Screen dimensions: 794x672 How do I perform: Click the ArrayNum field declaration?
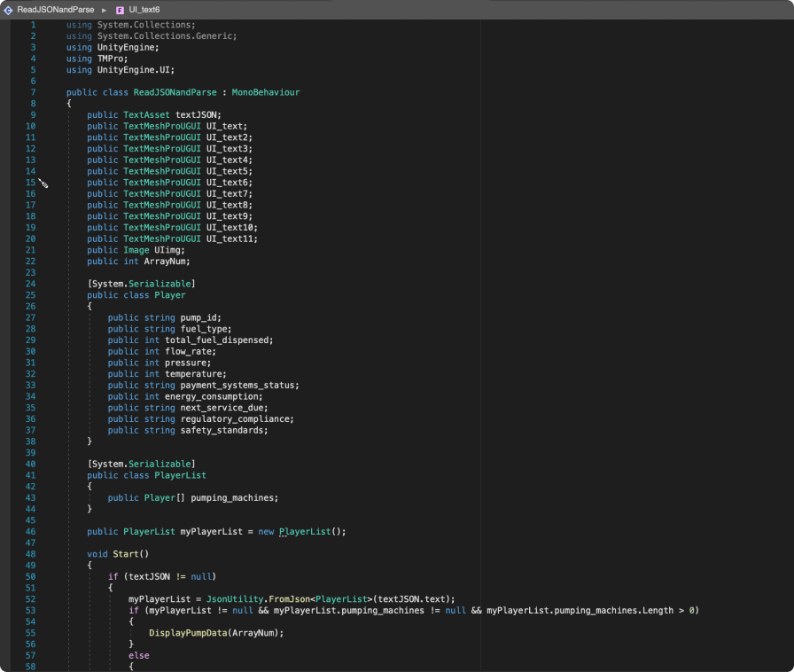(x=163, y=262)
